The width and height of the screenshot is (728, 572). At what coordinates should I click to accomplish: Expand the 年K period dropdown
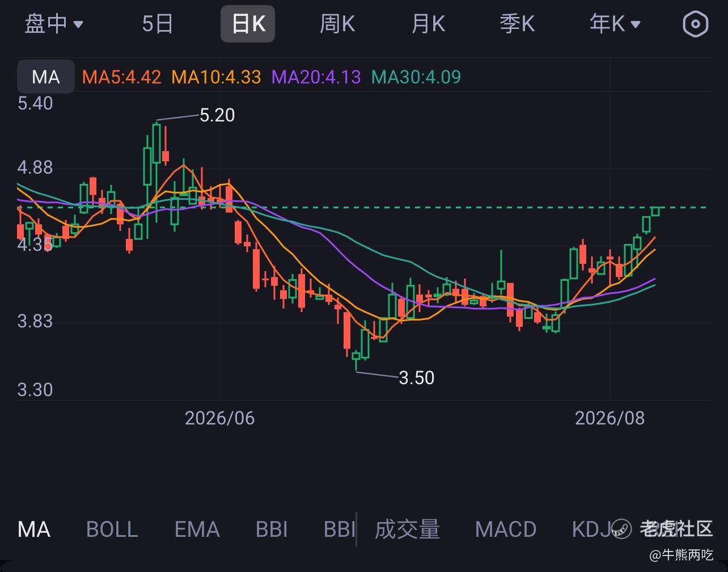(615, 24)
